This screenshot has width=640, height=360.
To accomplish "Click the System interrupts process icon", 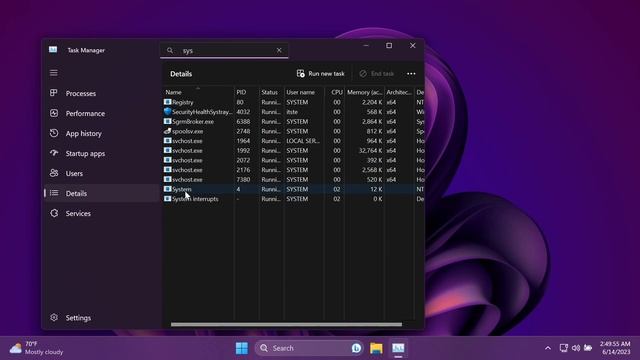I will click(x=167, y=199).
